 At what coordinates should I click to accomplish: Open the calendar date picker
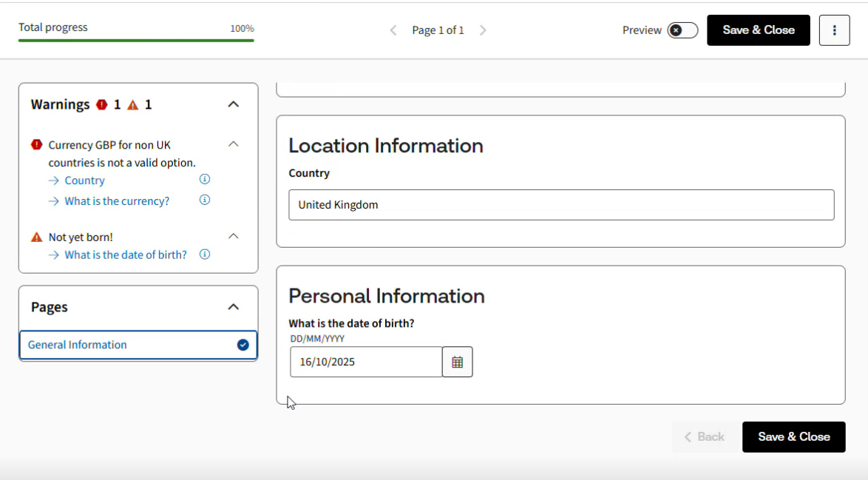pos(457,362)
